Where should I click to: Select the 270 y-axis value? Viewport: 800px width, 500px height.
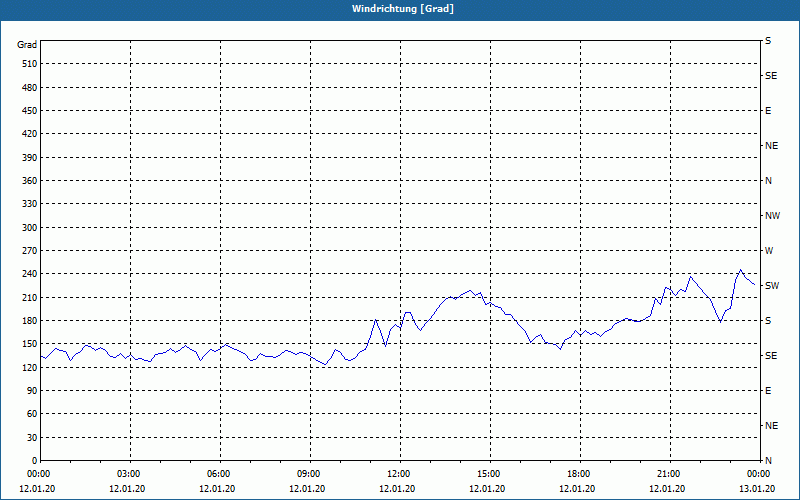tap(30, 251)
